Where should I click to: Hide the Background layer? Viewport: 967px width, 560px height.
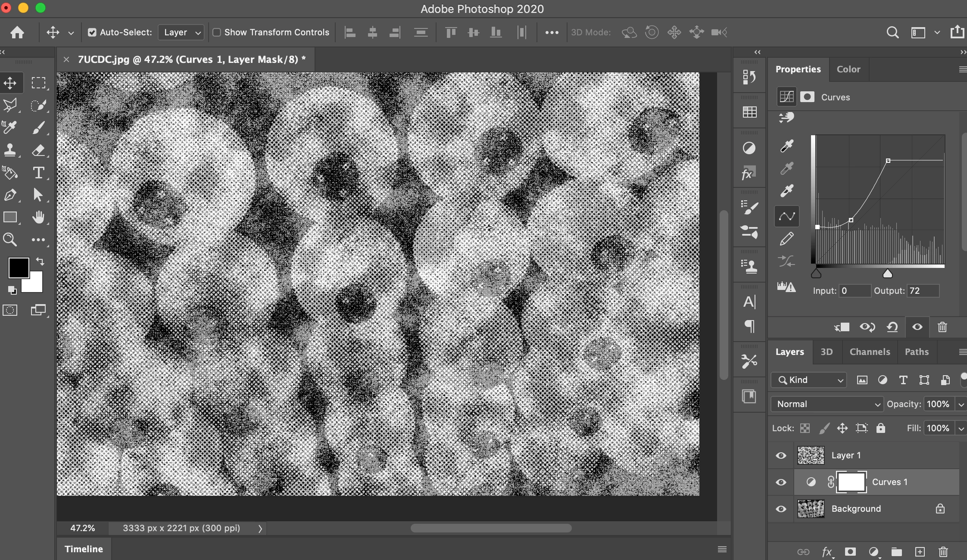pyautogui.click(x=781, y=509)
